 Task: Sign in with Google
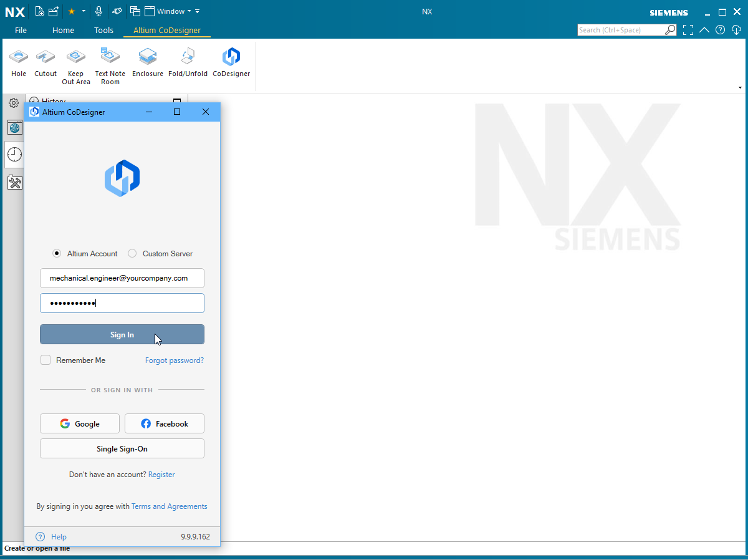click(x=79, y=424)
